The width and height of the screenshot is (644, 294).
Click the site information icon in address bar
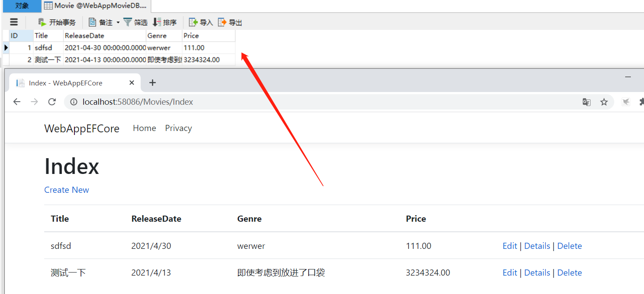(74, 102)
